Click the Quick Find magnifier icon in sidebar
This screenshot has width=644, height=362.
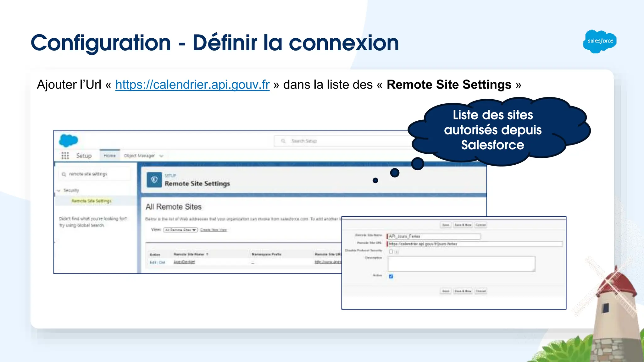(64, 174)
